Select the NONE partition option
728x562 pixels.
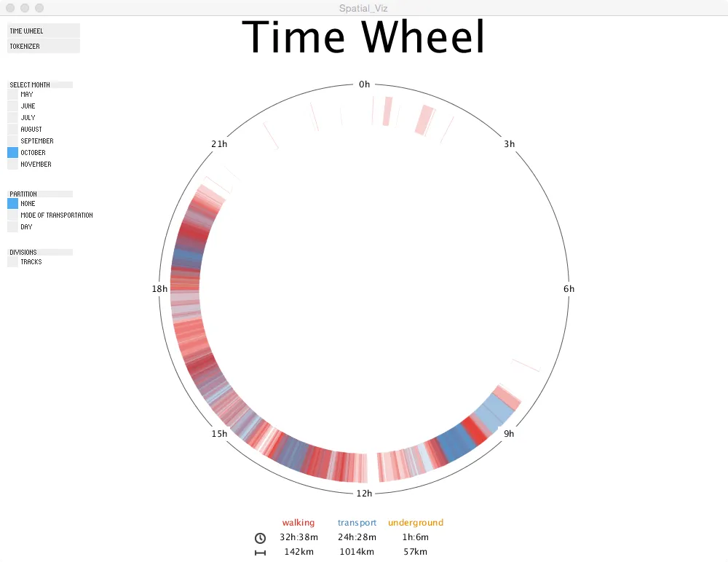(12, 203)
